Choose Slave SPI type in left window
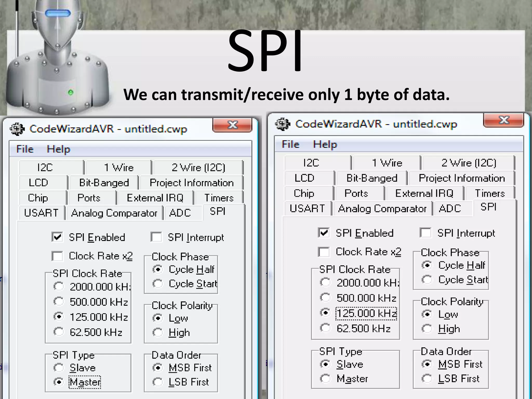532x399 pixels. (59, 368)
